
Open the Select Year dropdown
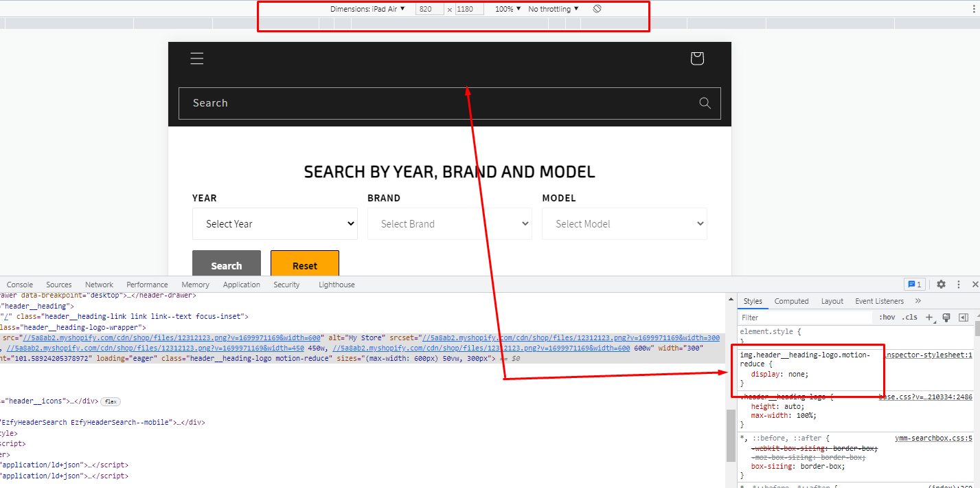pyautogui.click(x=275, y=224)
